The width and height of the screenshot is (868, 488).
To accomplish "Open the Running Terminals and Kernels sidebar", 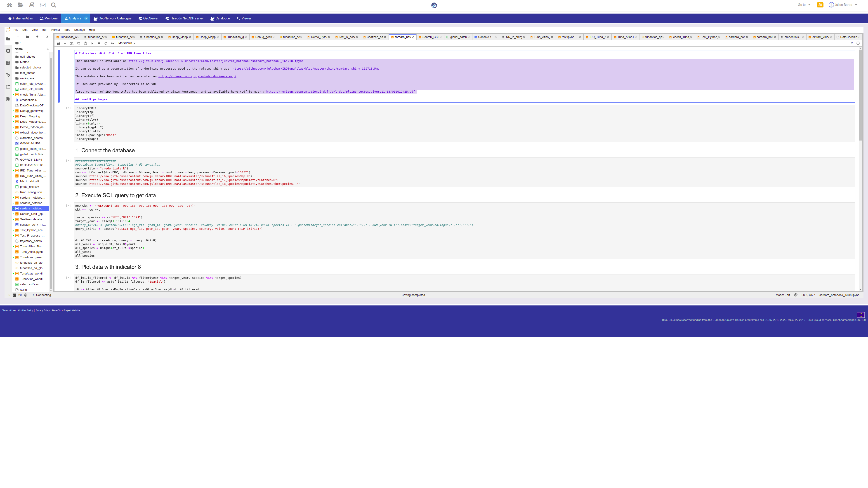I will point(8,51).
